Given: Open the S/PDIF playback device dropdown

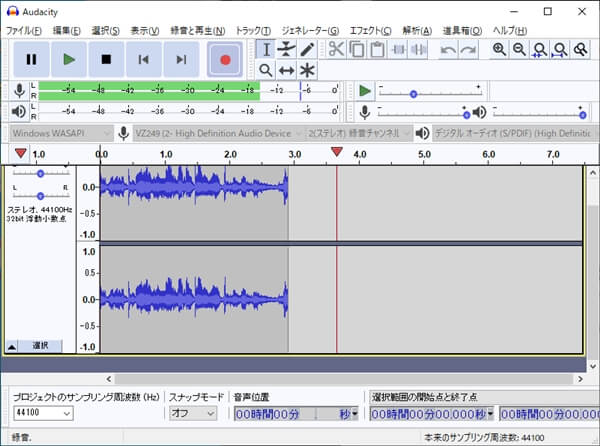Looking at the screenshot, I should 515,133.
